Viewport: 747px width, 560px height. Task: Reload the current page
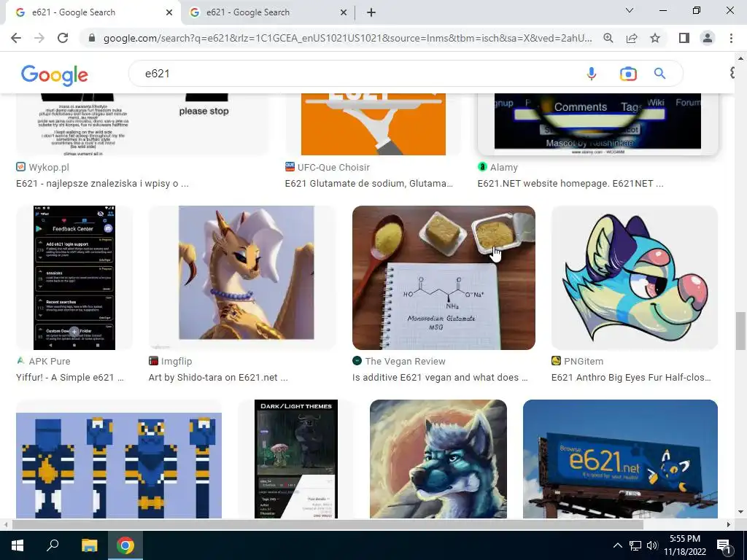[63, 38]
